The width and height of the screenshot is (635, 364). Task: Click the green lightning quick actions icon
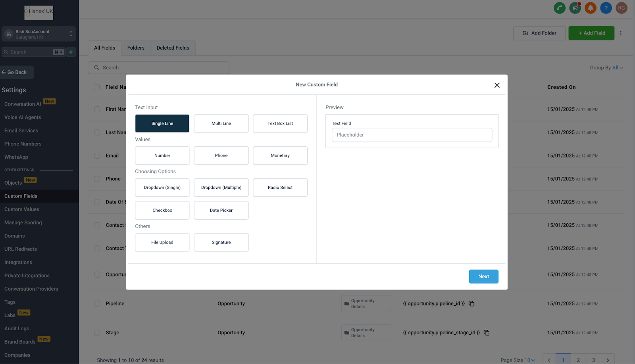(x=71, y=52)
